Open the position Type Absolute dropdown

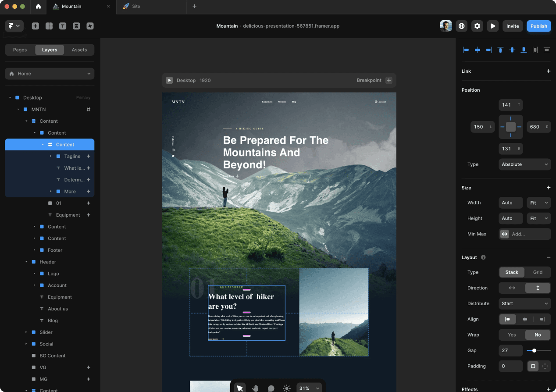(x=524, y=164)
